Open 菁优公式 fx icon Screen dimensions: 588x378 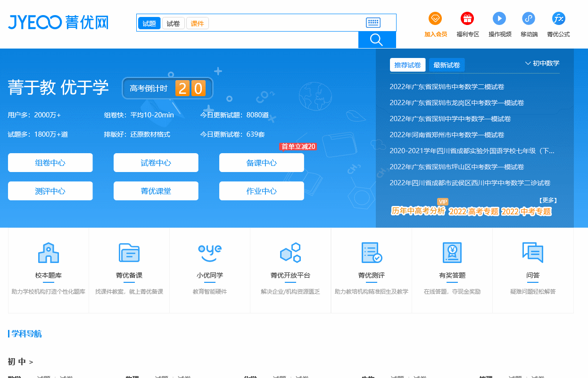[559, 18]
